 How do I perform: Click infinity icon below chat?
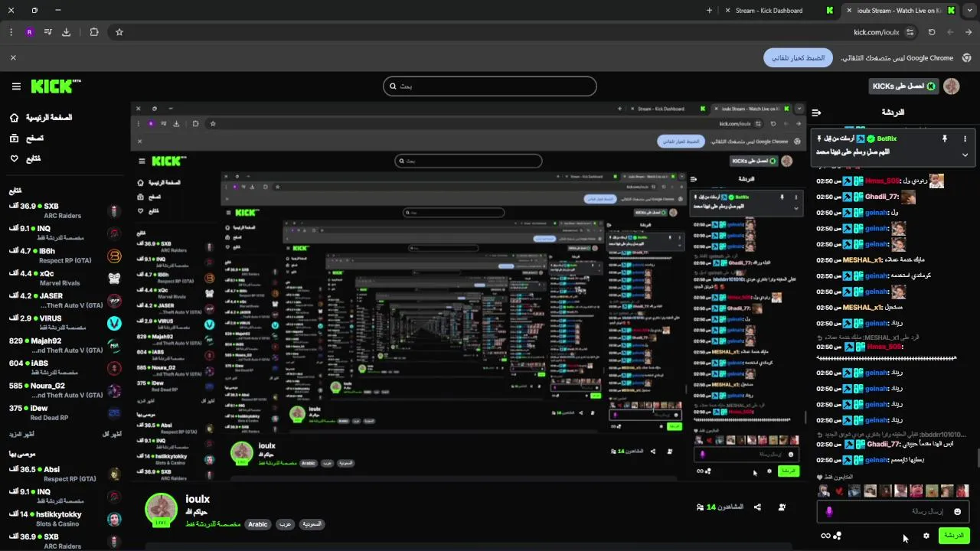point(825,536)
